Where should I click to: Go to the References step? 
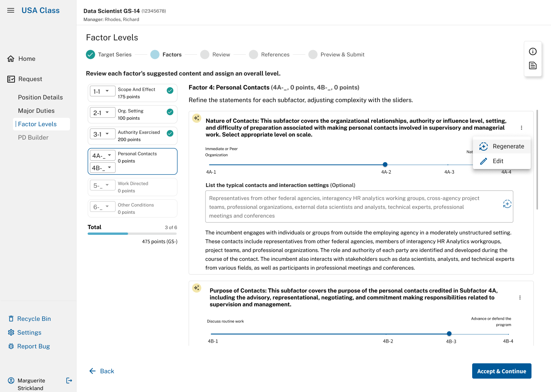click(x=269, y=55)
